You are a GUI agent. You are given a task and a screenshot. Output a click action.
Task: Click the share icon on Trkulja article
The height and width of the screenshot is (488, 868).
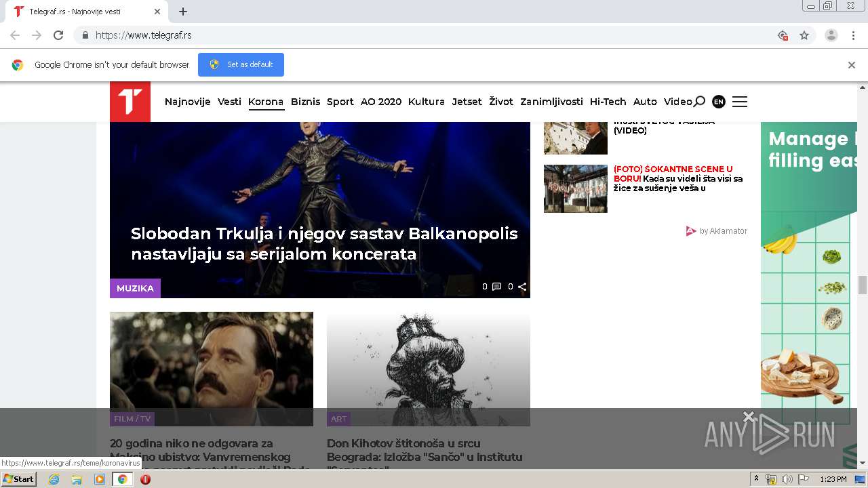(x=522, y=287)
